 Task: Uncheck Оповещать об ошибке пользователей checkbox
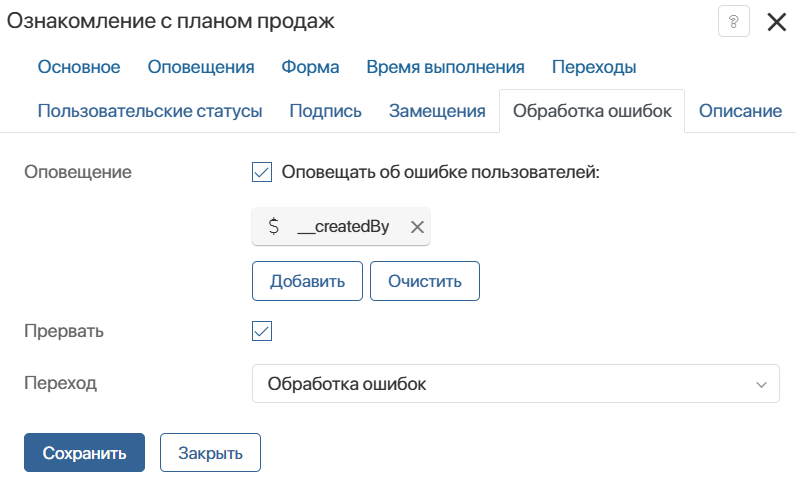pyautogui.click(x=262, y=172)
